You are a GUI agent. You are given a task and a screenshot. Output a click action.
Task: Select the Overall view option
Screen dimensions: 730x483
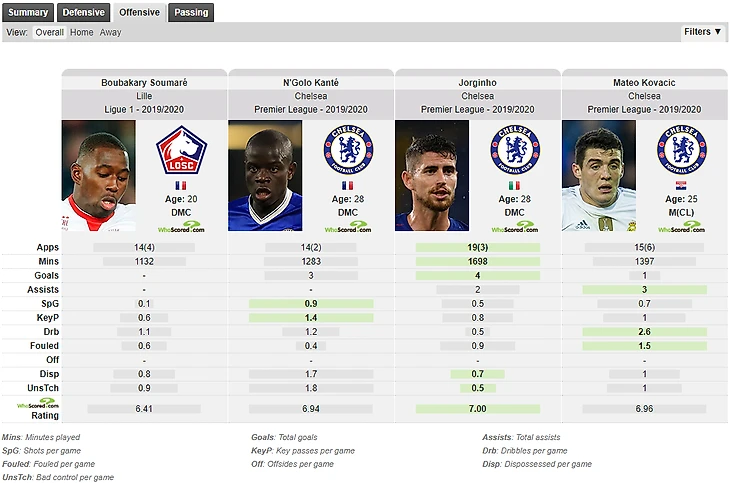coord(49,32)
